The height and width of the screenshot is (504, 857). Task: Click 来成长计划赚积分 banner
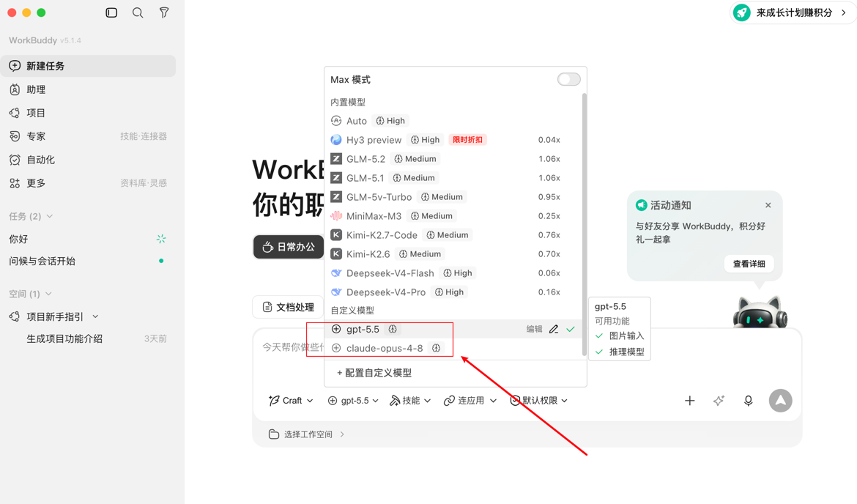click(793, 12)
